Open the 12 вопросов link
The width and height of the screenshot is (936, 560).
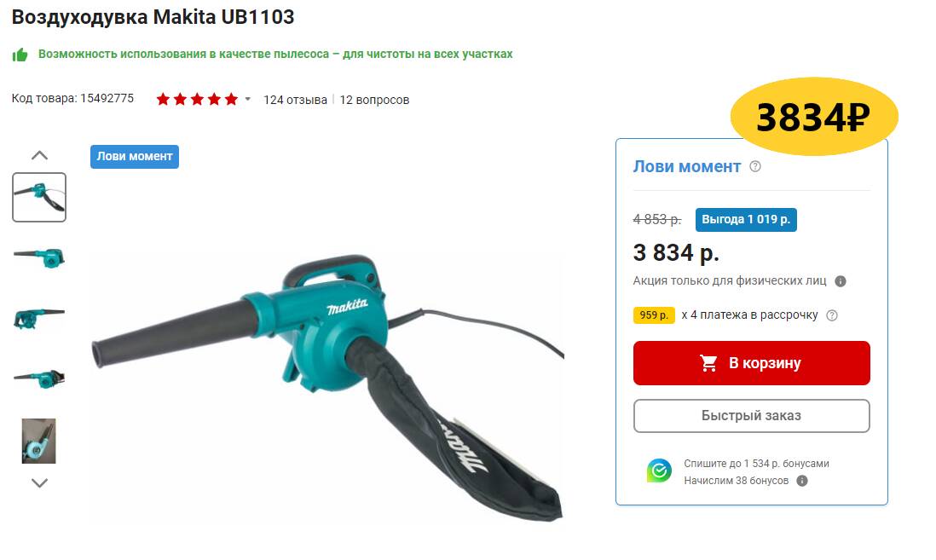[374, 100]
